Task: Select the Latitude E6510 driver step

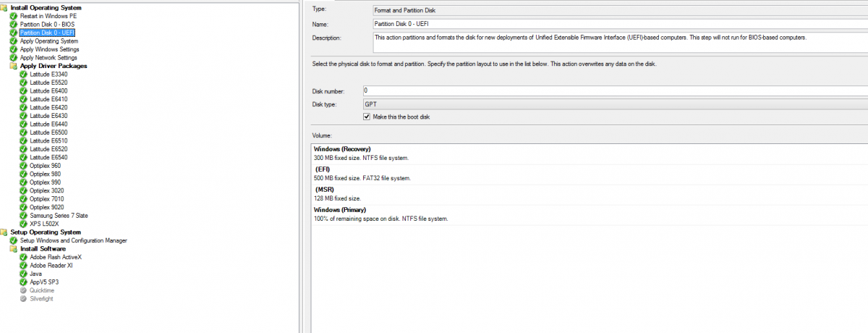Action: click(x=48, y=141)
